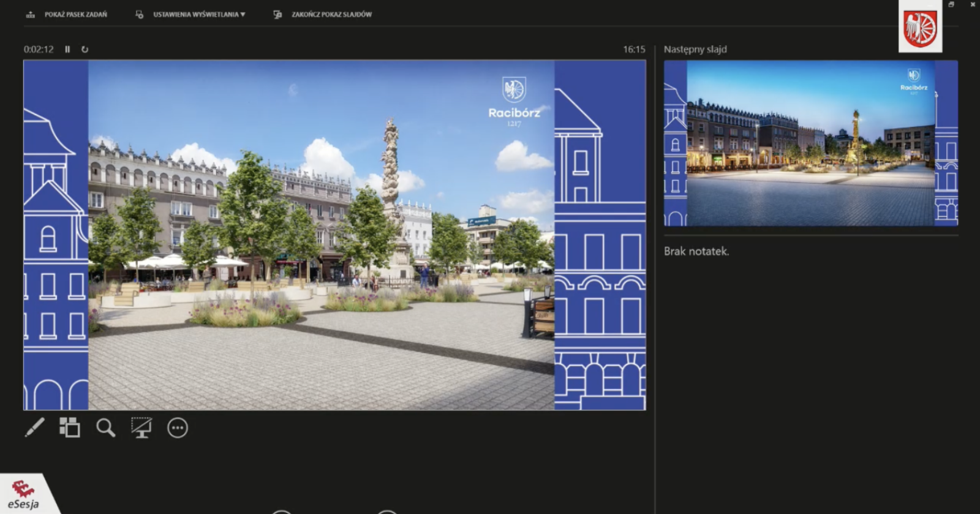This screenshot has height=514, width=980.
Task: Activate the zoom into slide magnifier
Action: click(x=105, y=428)
